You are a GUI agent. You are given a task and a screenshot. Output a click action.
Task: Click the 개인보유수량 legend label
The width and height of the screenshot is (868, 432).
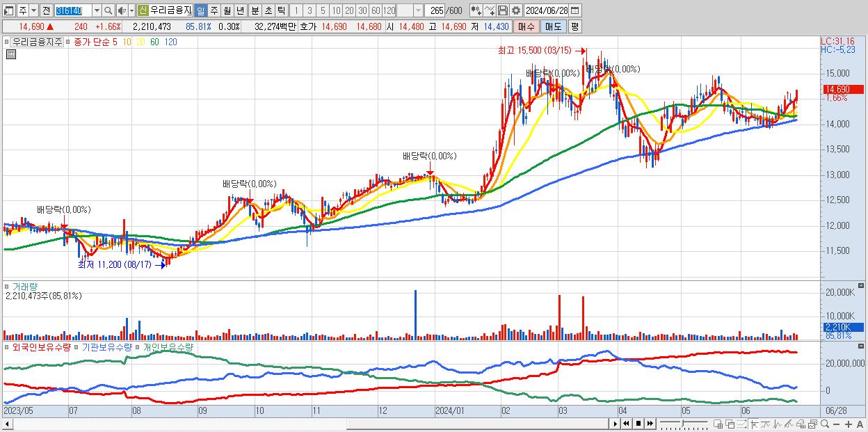point(168,346)
